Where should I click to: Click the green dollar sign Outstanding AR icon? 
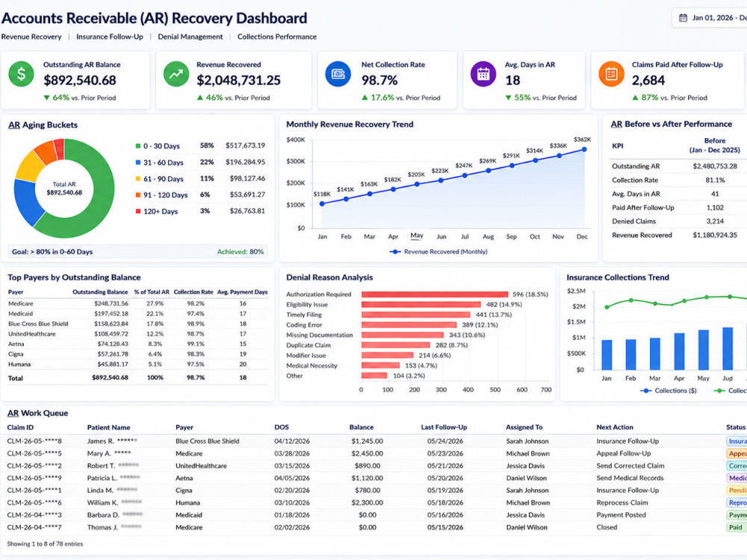coord(22,74)
